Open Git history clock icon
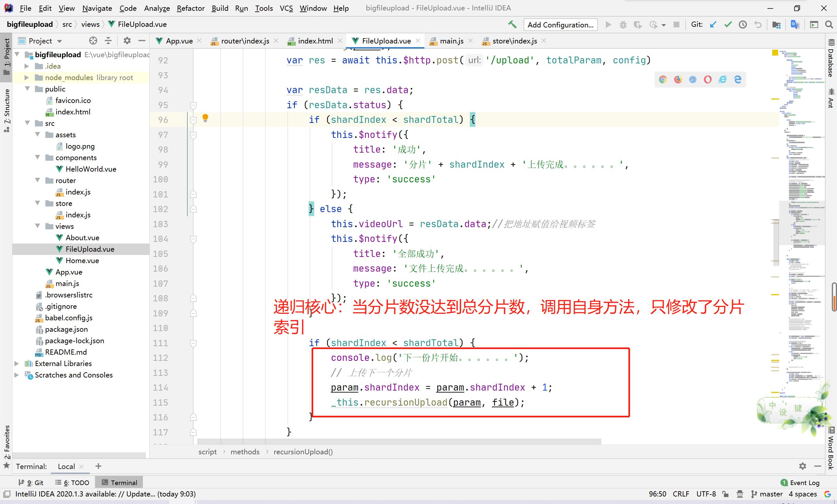 (x=743, y=25)
